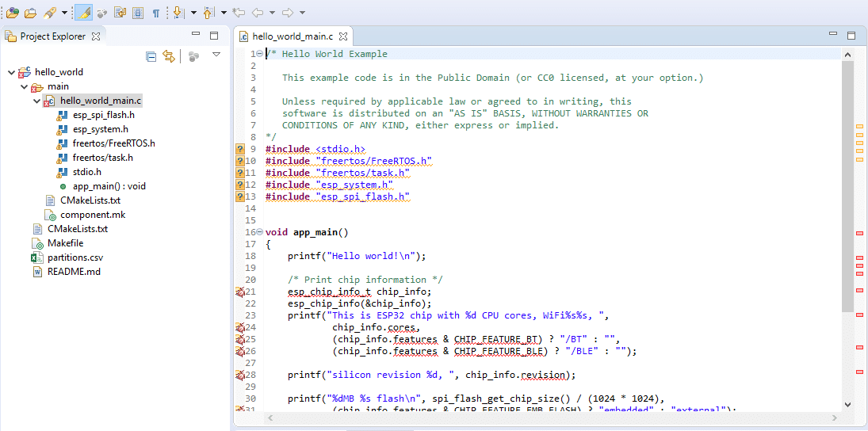The width and height of the screenshot is (868, 431).
Task: Select README.md file
Action: pos(74,272)
